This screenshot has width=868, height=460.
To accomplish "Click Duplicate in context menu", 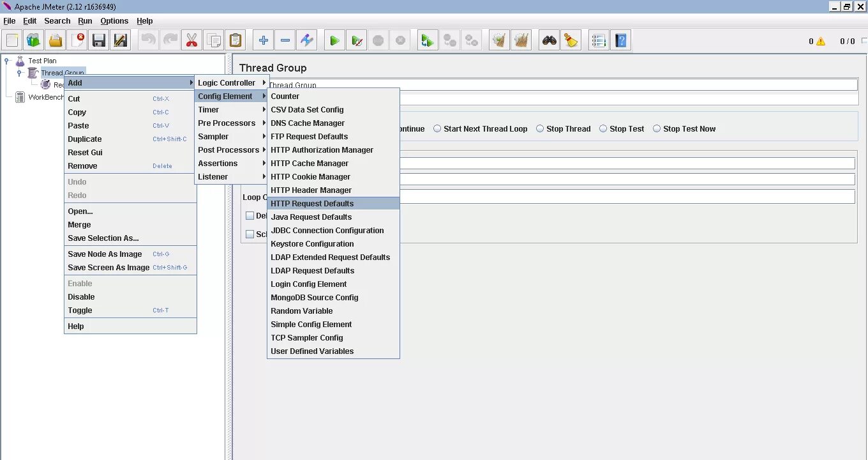I will (130, 139).
